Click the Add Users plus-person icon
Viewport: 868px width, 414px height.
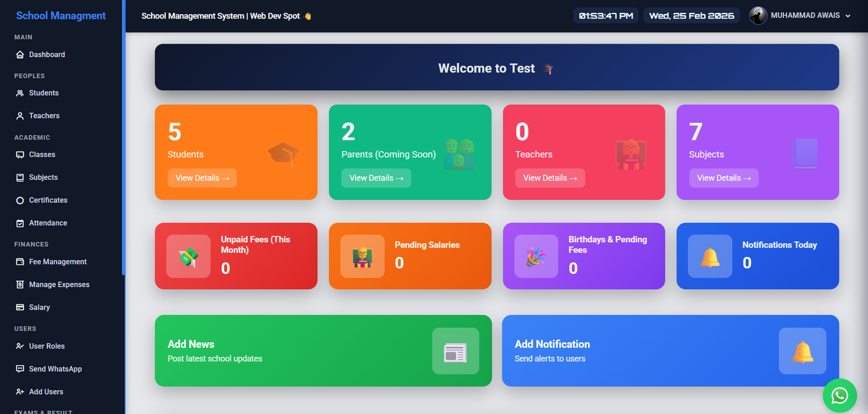click(x=20, y=392)
